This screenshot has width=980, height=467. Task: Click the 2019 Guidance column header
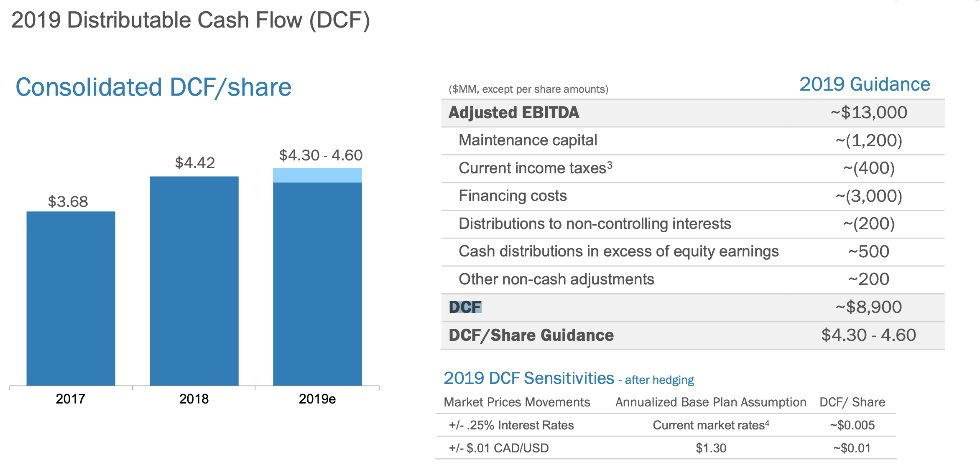(865, 84)
